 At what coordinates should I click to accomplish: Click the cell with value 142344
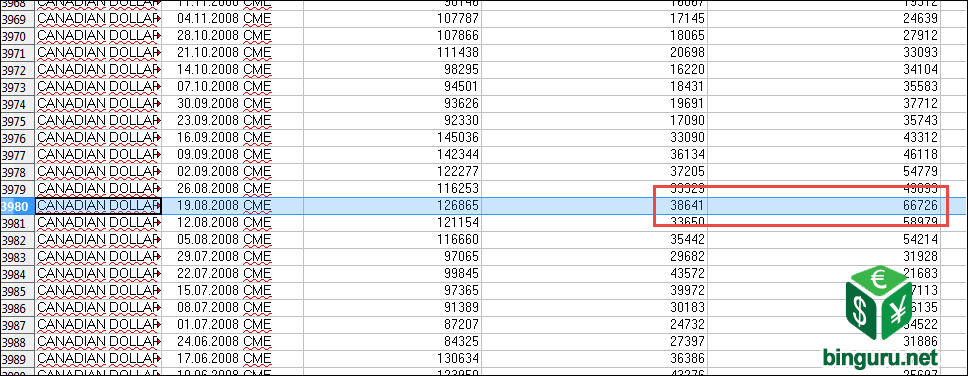pos(392,155)
